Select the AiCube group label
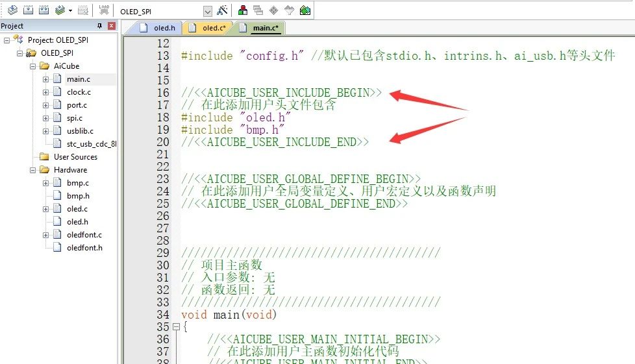The image size is (635, 364). [66, 66]
